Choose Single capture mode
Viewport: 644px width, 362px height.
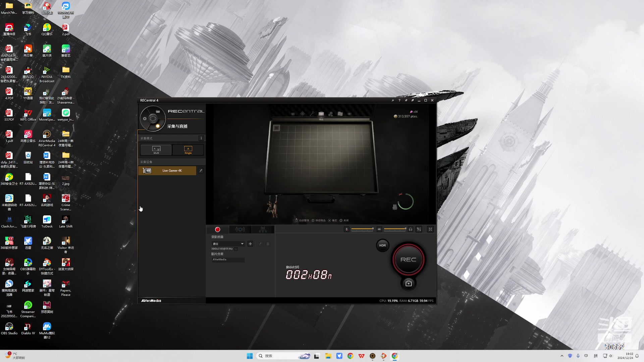tap(188, 150)
